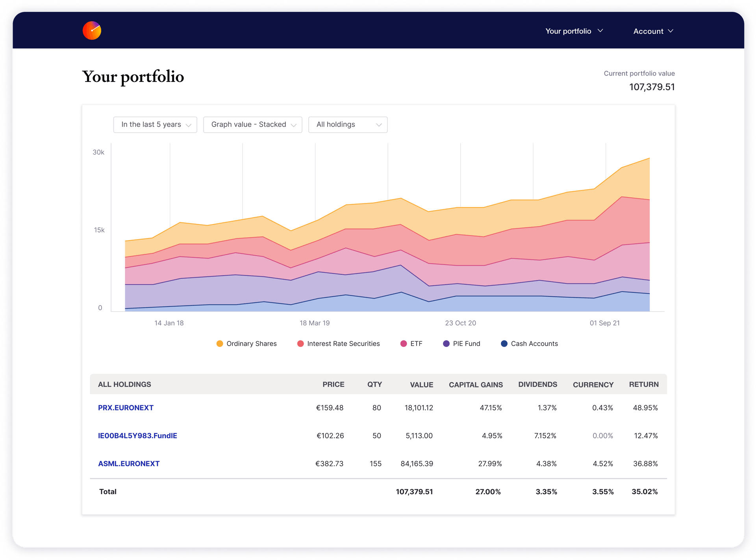
Task: Toggle Interest Rate Securities visibility in legend
Action: pyautogui.click(x=339, y=343)
